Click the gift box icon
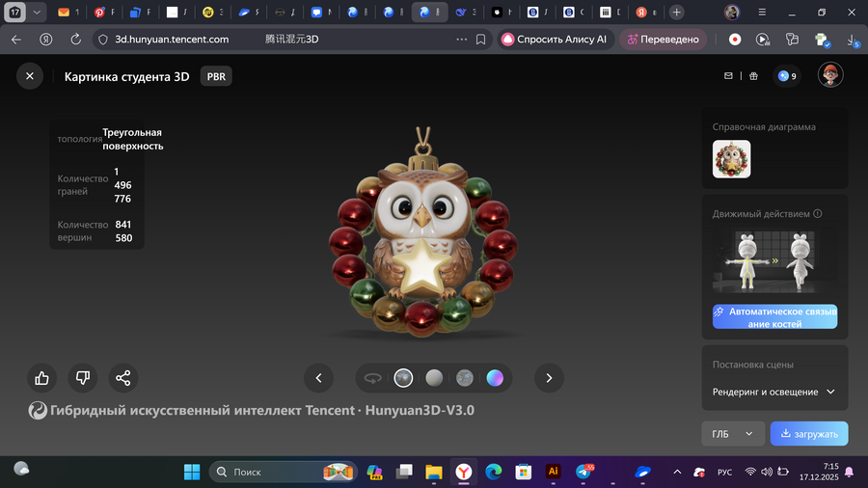Image resolution: width=868 pixels, height=488 pixels. point(753,76)
